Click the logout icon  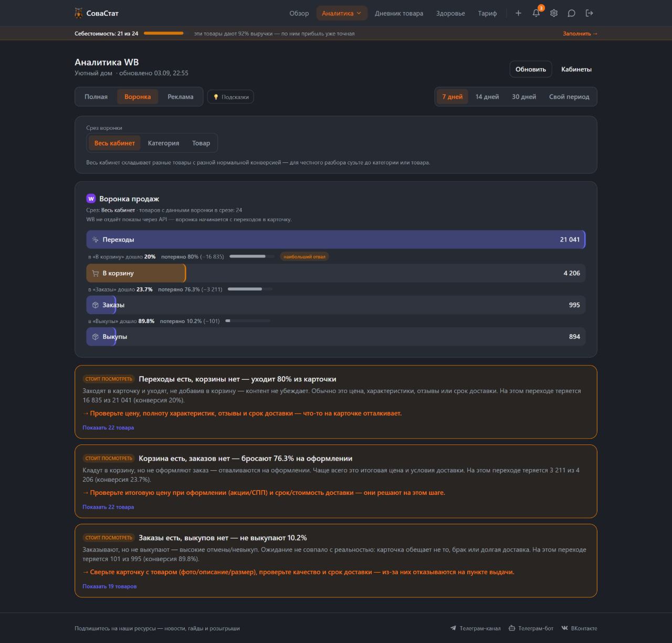[590, 13]
